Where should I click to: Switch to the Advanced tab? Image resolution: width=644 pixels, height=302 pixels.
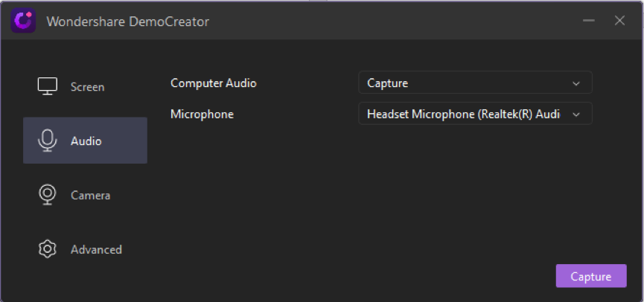point(85,249)
